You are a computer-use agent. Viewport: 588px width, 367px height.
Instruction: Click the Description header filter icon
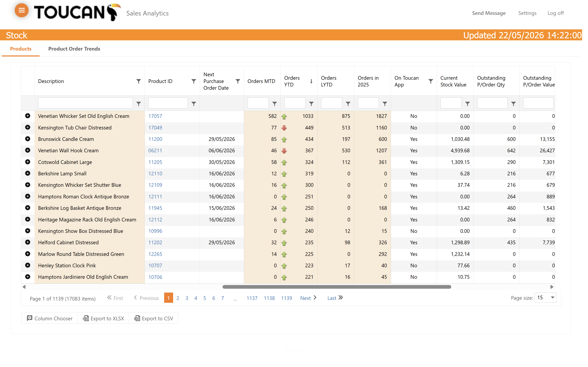pyautogui.click(x=138, y=81)
